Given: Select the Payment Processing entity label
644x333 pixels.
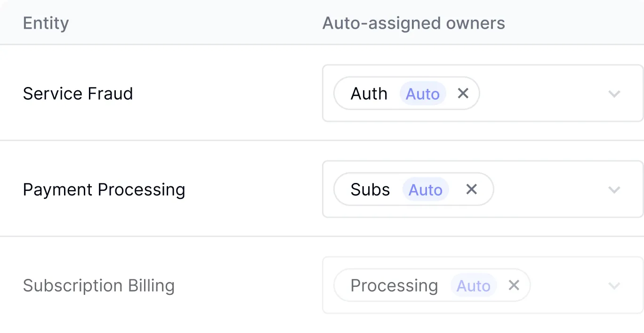Looking at the screenshot, I should 104,190.
